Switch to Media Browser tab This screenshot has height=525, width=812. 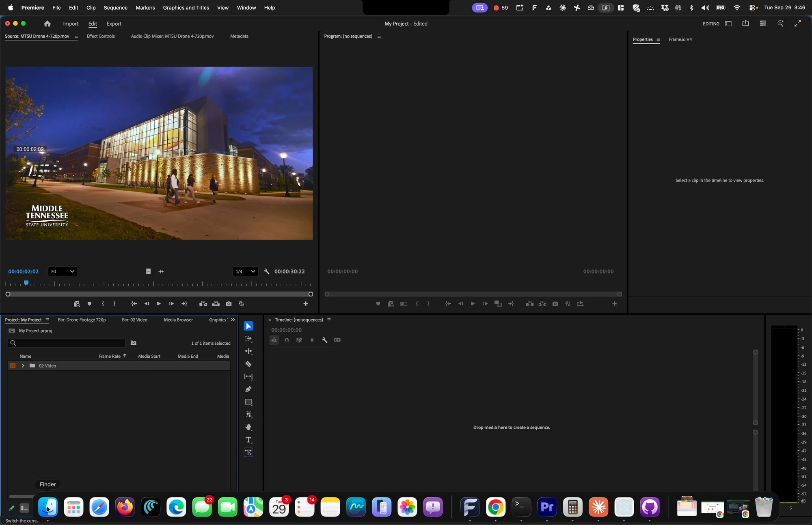pos(178,320)
